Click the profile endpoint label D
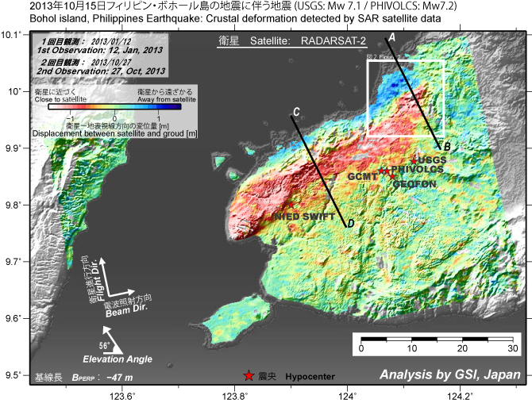Screen dimensions: 532x403 (351, 223)
